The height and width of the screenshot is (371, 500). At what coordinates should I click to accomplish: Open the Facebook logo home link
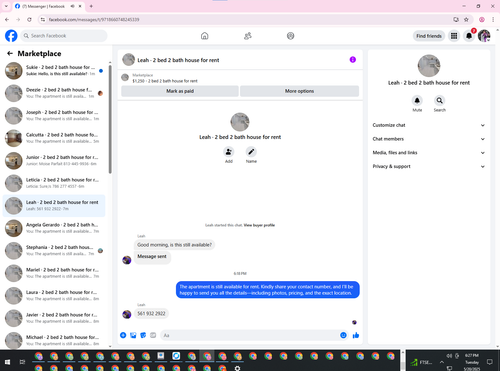pos(11,36)
